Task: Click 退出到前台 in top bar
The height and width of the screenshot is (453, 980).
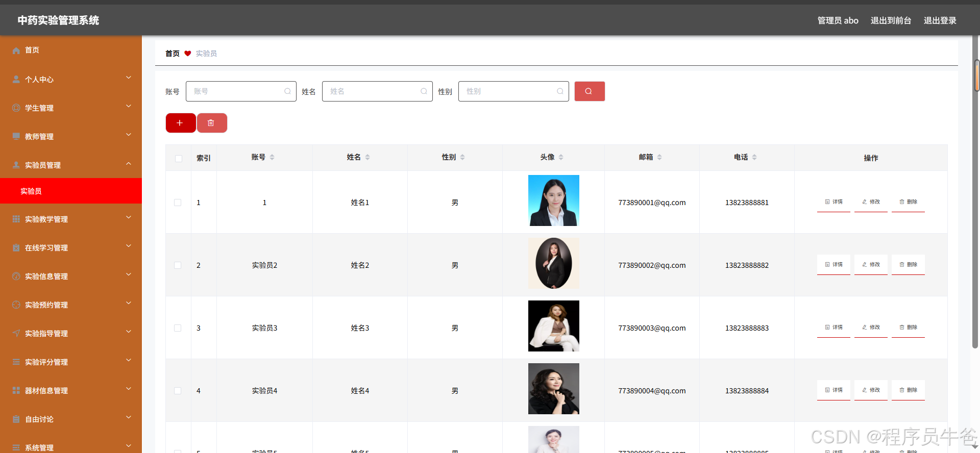Action: [x=891, y=20]
